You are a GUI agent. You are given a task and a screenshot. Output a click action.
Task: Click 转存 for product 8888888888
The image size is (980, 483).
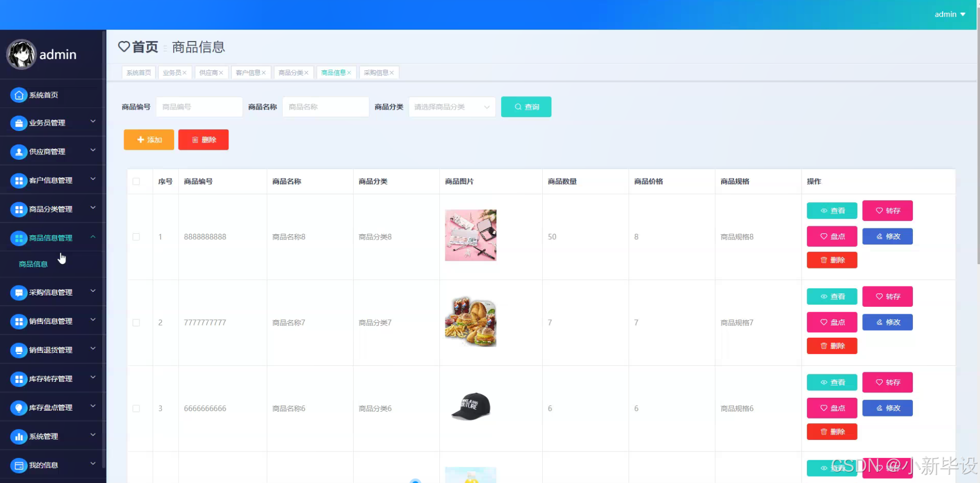pos(887,211)
